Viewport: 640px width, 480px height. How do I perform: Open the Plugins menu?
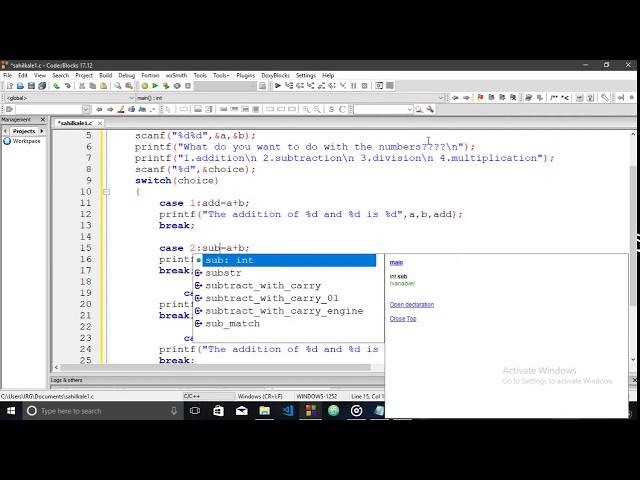coord(245,76)
